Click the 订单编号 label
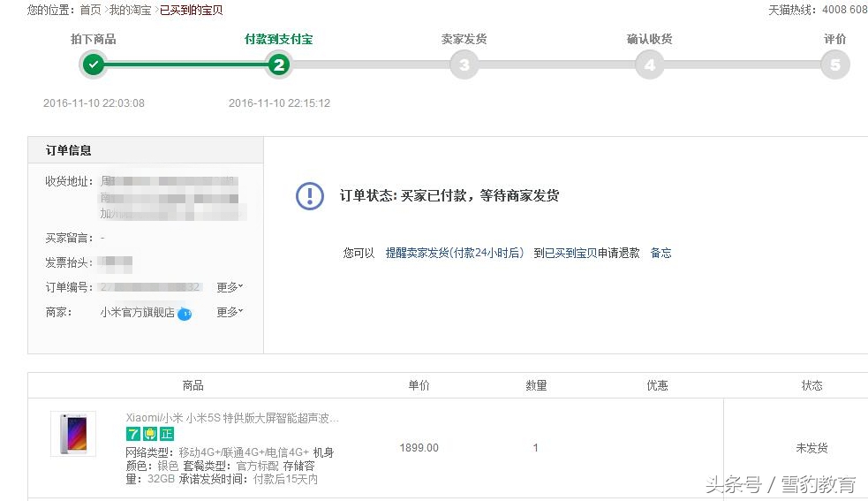The height and width of the screenshot is (501, 868). (x=69, y=287)
